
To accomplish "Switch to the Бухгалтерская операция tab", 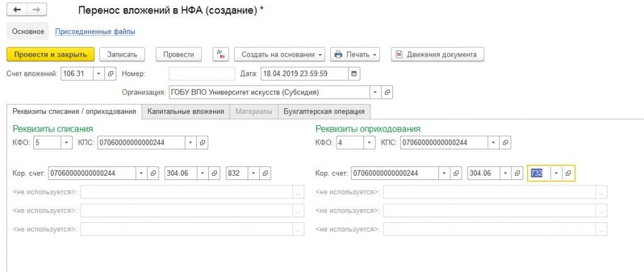I will pos(324,111).
